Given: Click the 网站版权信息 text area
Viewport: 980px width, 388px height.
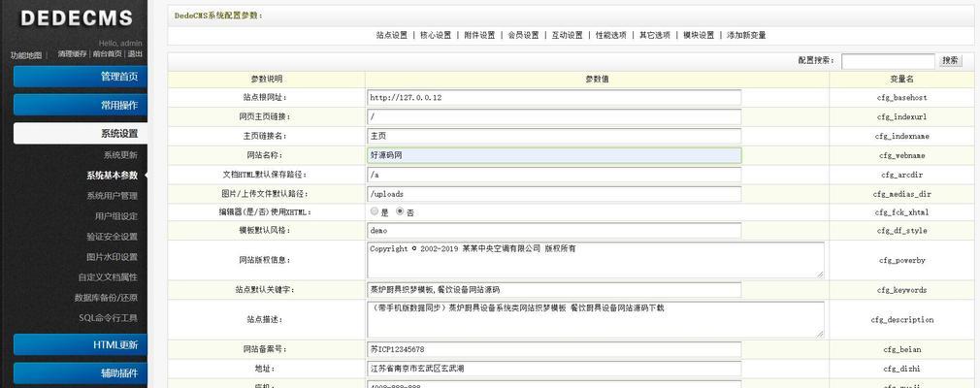Looking at the screenshot, I should (x=595, y=260).
